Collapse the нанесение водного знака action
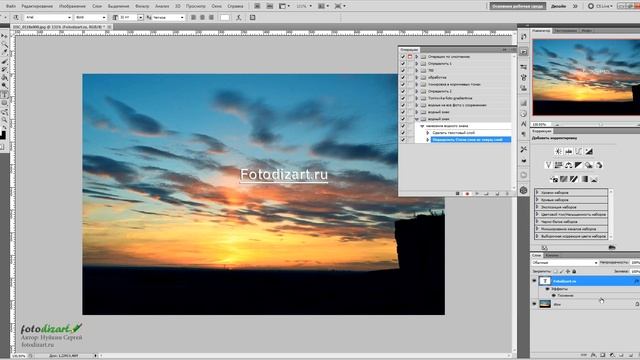 point(422,126)
